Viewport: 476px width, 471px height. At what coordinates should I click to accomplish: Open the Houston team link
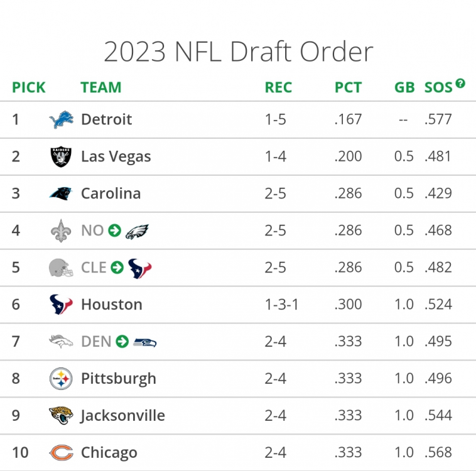[111, 305]
